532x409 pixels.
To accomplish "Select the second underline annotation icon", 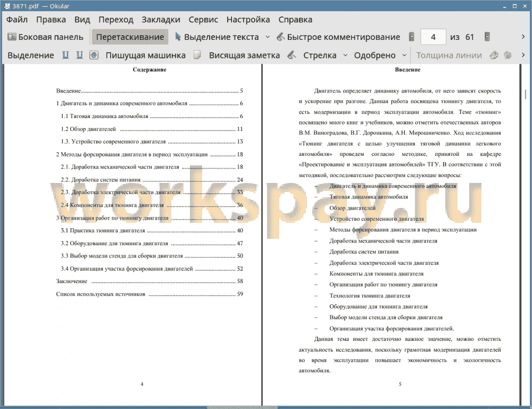I will click(x=79, y=55).
